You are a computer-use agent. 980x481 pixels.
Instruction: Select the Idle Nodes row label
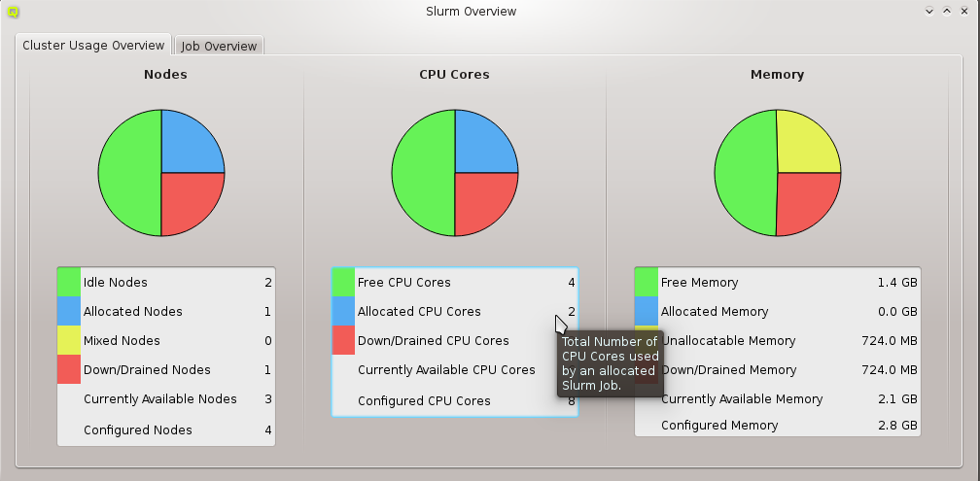(115, 283)
